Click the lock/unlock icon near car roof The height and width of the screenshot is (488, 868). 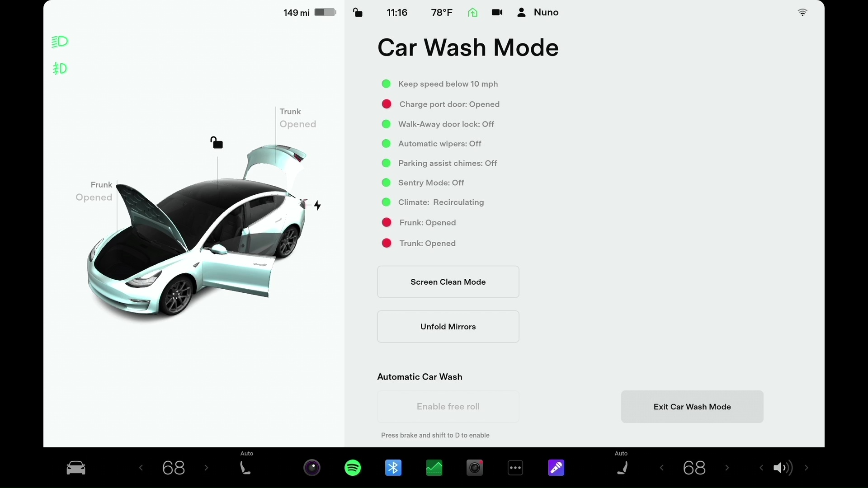click(217, 142)
